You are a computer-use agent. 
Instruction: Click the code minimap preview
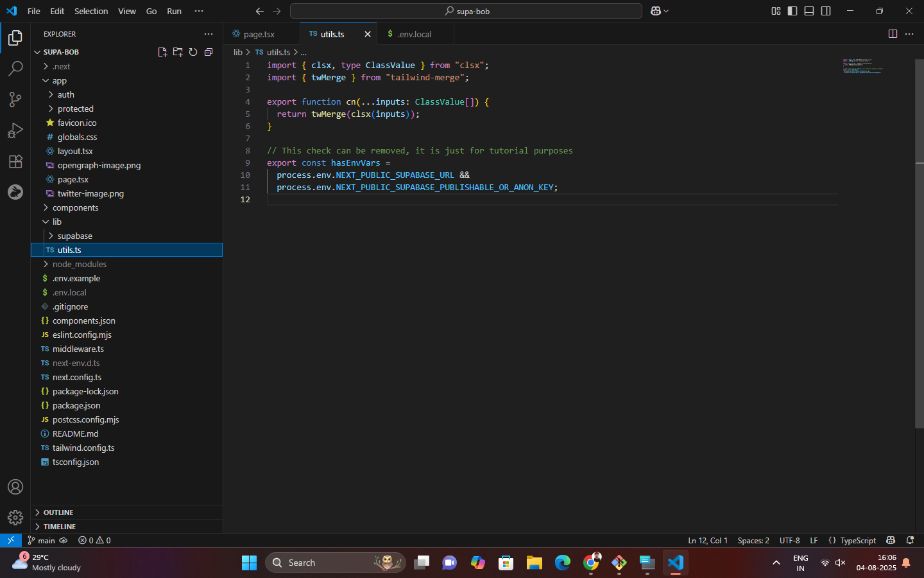(x=862, y=66)
